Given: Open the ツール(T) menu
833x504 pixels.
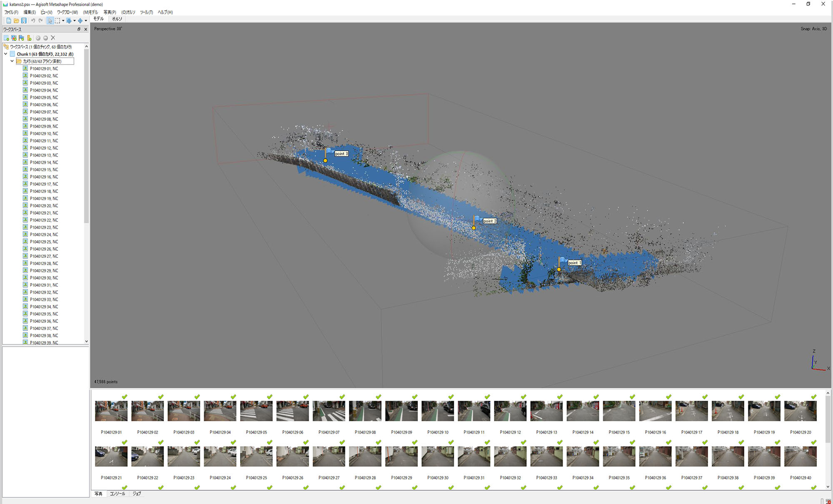Looking at the screenshot, I should pyautogui.click(x=147, y=12).
